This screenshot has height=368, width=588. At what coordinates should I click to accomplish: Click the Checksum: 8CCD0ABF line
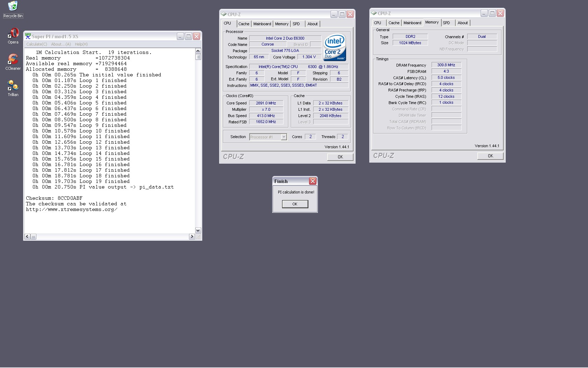[x=54, y=198]
